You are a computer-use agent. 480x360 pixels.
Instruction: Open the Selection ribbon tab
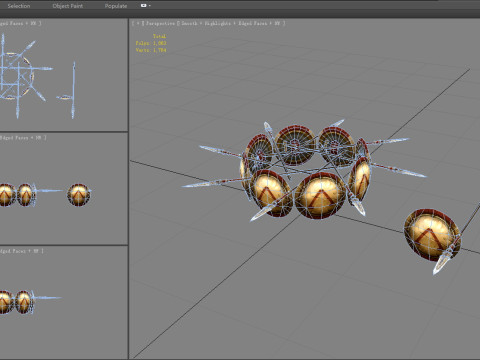click(x=19, y=6)
